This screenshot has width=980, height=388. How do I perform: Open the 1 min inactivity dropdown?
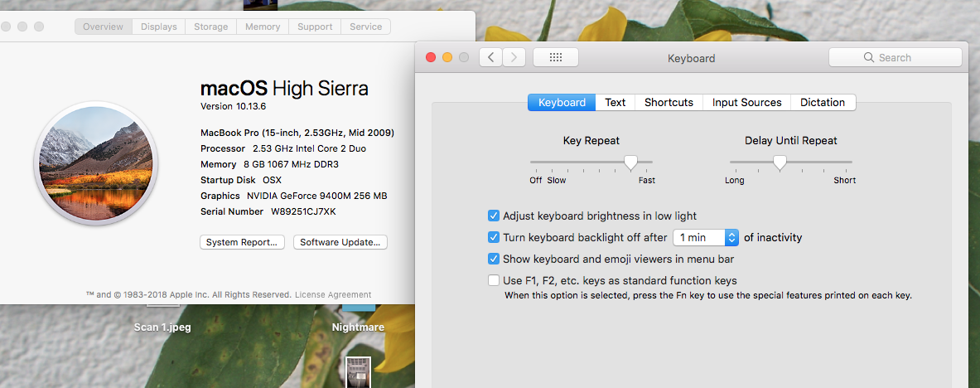tap(706, 237)
